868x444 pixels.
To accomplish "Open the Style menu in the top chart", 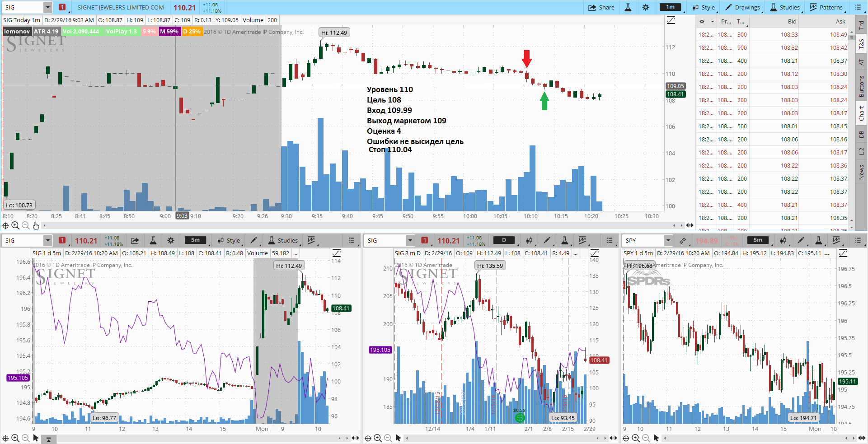I will 704,7.
